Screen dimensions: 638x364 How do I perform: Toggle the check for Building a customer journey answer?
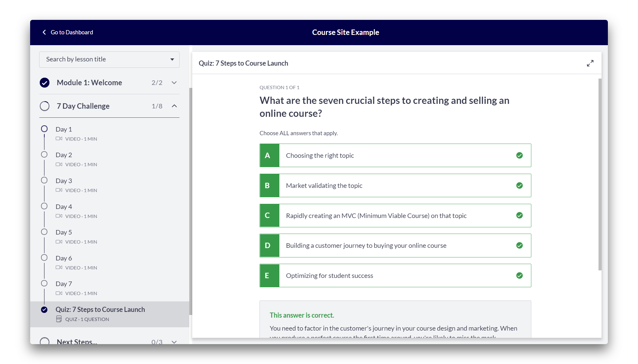coord(519,245)
